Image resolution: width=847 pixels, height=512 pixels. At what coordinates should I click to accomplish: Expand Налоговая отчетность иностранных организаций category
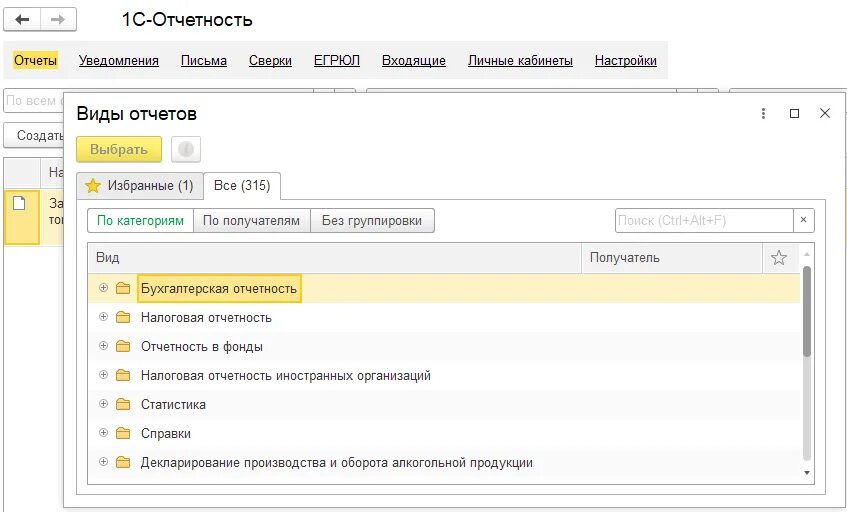pyautogui.click(x=103, y=375)
